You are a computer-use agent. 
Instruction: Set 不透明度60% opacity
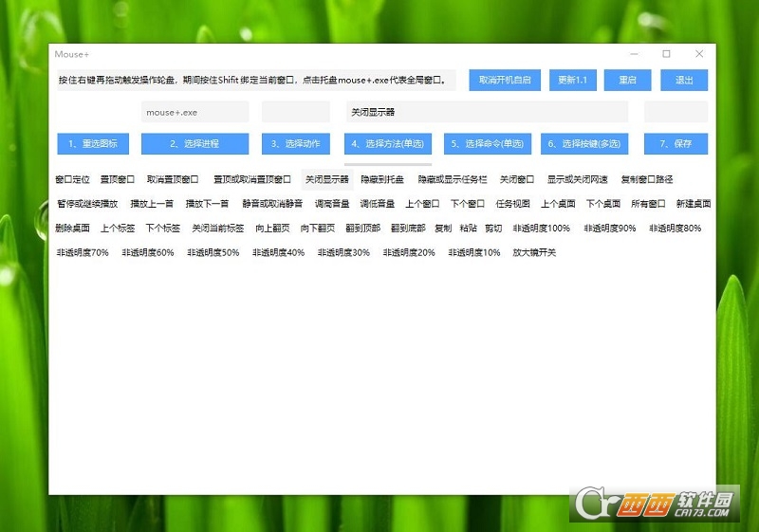coord(148,252)
